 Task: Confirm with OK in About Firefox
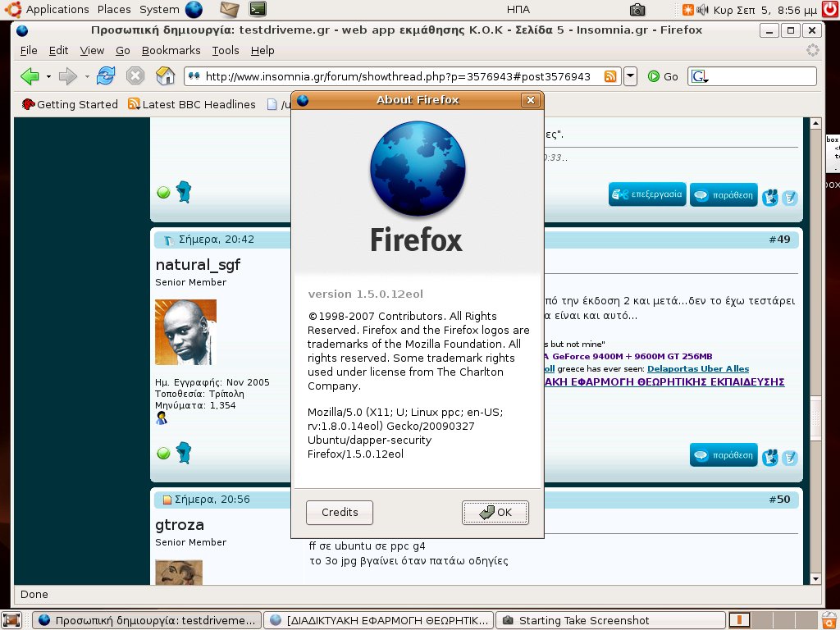tap(495, 512)
